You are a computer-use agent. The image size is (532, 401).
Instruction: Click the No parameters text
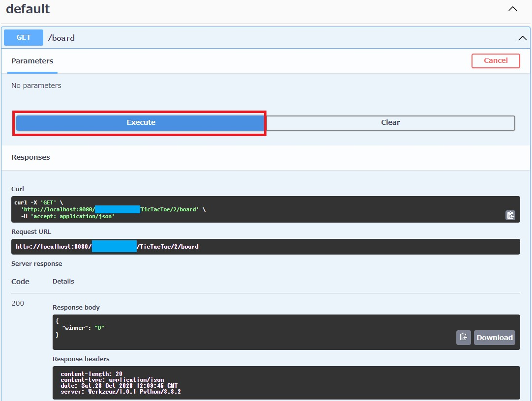click(36, 86)
